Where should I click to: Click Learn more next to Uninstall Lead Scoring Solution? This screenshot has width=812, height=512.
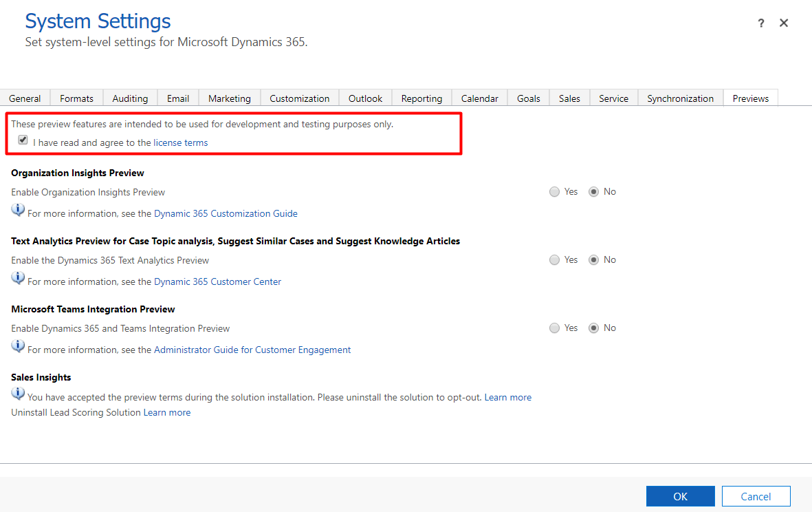(167, 412)
